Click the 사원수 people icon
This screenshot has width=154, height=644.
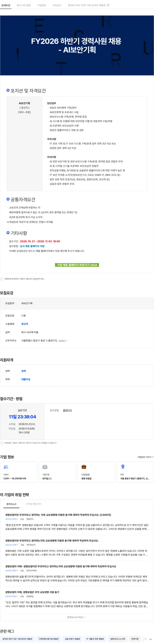[6, 467]
